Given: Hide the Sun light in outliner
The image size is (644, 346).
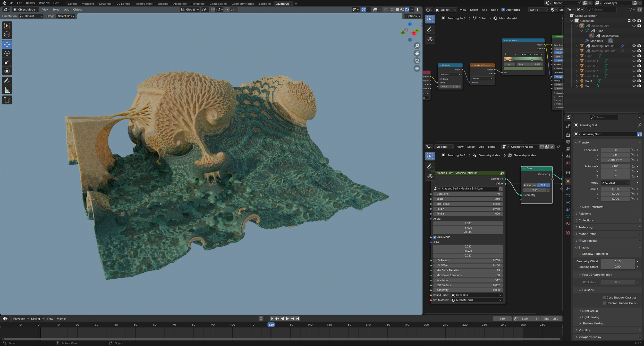Looking at the screenshot, I should 634,86.
